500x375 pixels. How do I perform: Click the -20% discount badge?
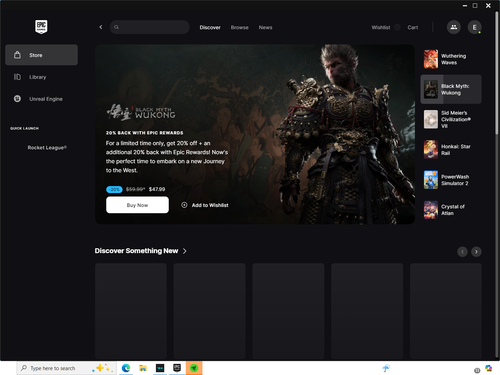pyautogui.click(x=114, y=189)
